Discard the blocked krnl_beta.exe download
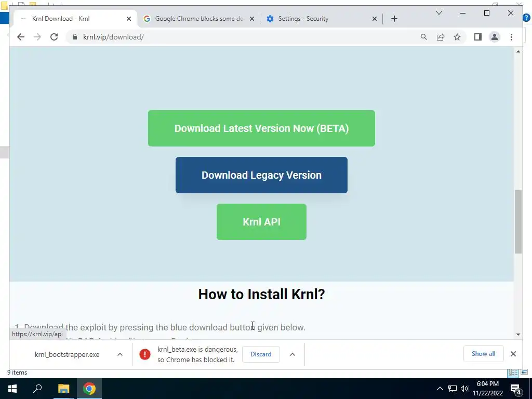This screenshot has width=532, height=399. [261, 354]
